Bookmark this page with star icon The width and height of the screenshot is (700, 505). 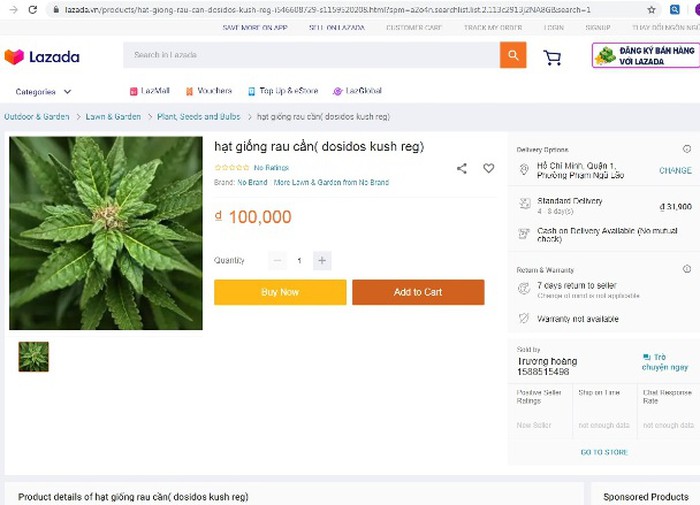point(652,9)
